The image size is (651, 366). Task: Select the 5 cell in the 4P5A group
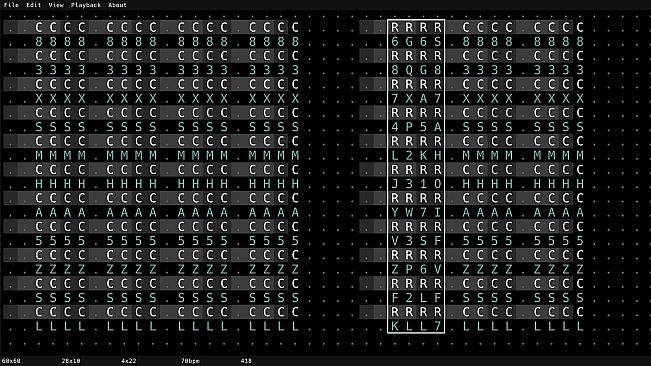pyautogui.click(x=423, y=127)
